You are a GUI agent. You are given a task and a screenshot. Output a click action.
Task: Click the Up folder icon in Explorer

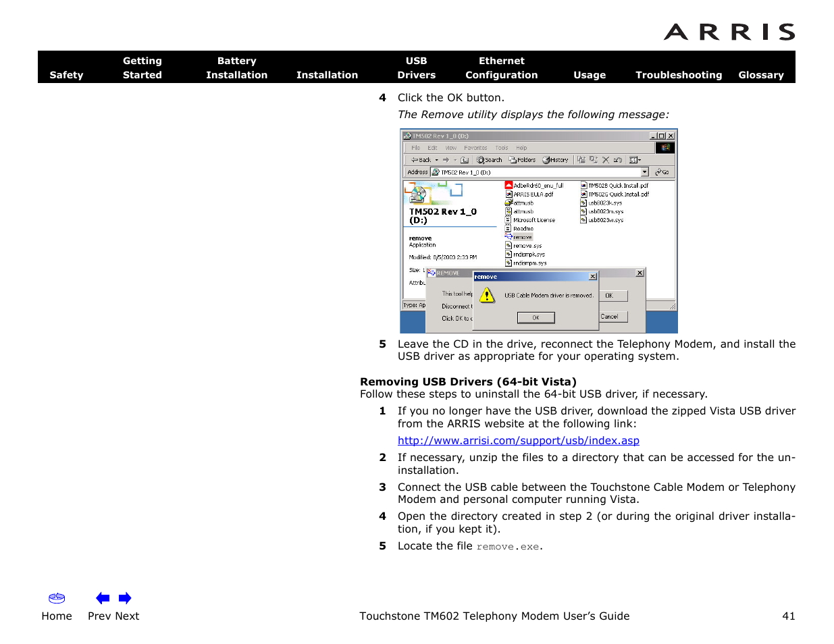click(x=465, y=160)
